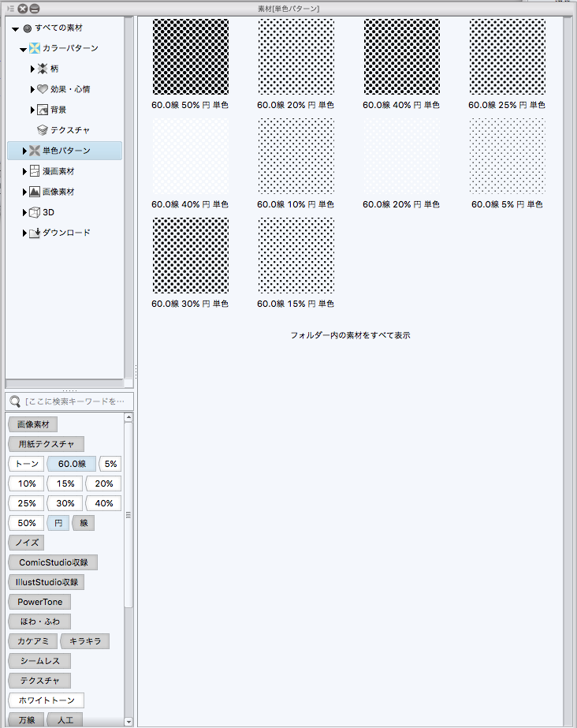The width and height of the screenshot is (577, 728).
Task: Click the search magnifier icon
Action: pos(15,401)
